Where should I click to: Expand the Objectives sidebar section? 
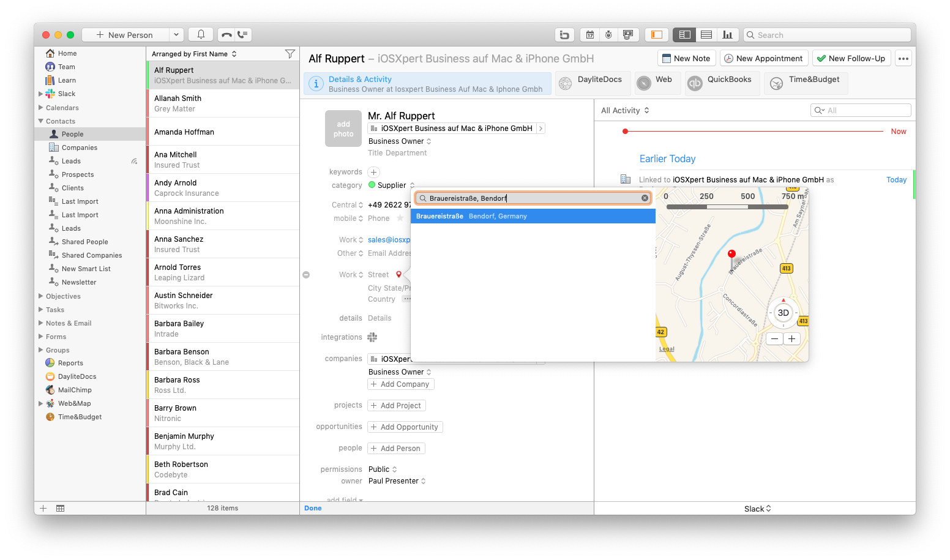tap(41, 296)
